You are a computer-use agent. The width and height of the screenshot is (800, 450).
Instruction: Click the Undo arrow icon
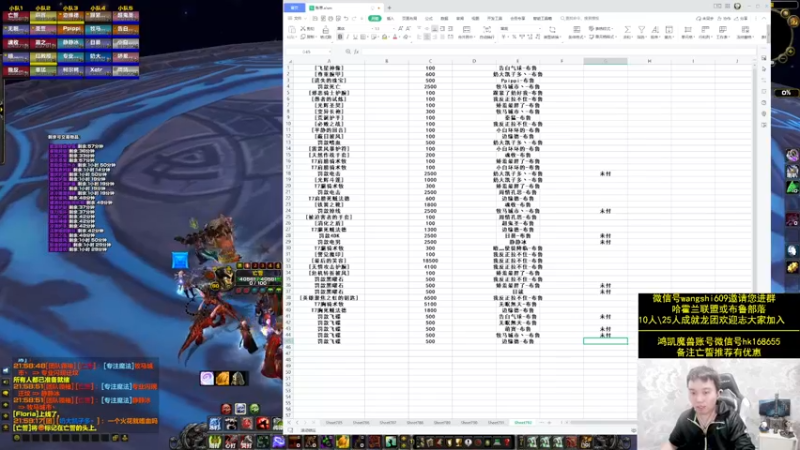(346, 19)
